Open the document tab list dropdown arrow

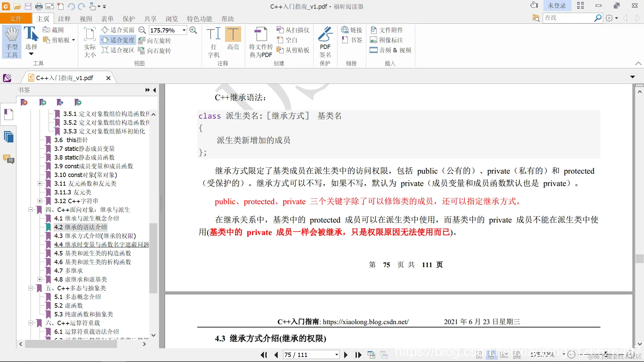(633, 77)
